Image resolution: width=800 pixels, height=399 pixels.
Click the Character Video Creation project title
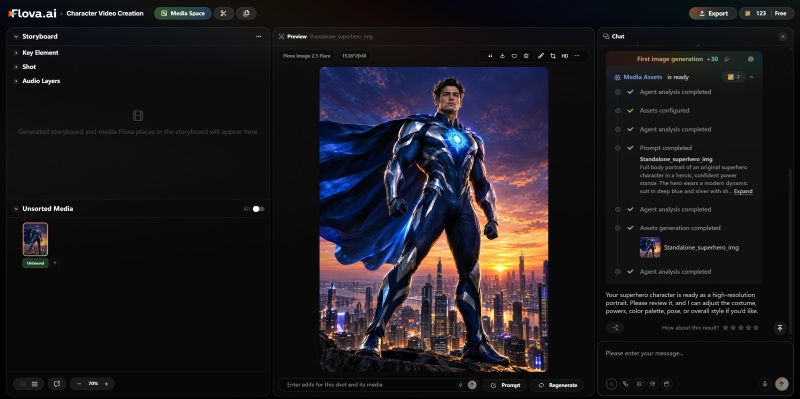tap(105, 14)
